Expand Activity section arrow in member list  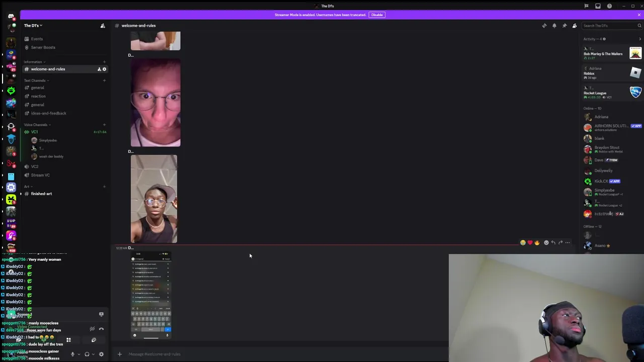click(x=640, y=39)
